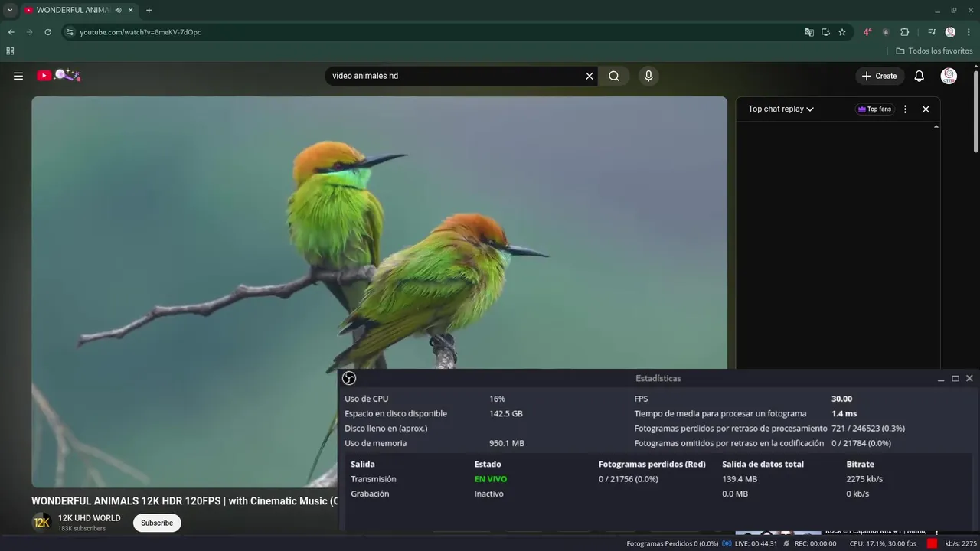Click the Estadísticas window title
Screen dimensions: 980x551
[658, 378]
